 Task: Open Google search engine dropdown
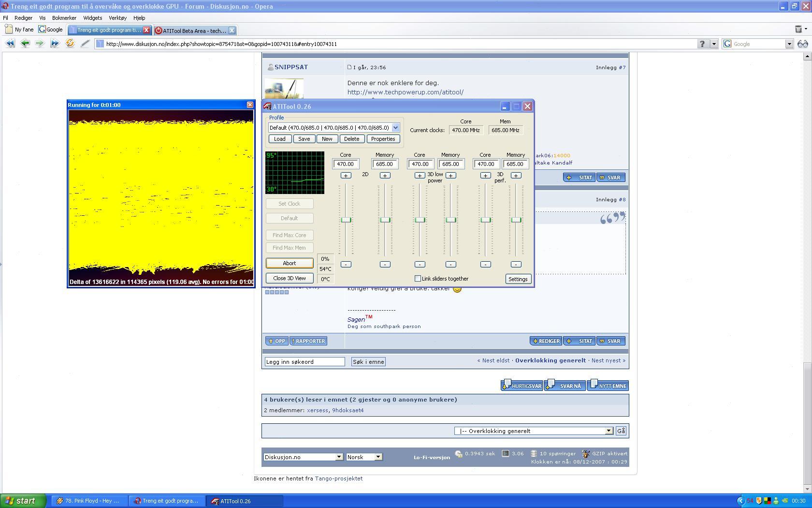tap(789, 44)
